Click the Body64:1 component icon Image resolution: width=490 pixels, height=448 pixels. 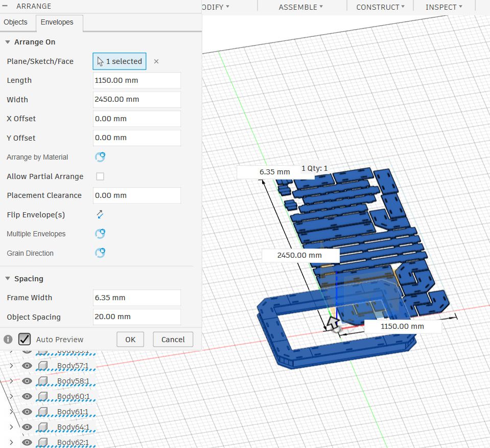pos(43,427)
